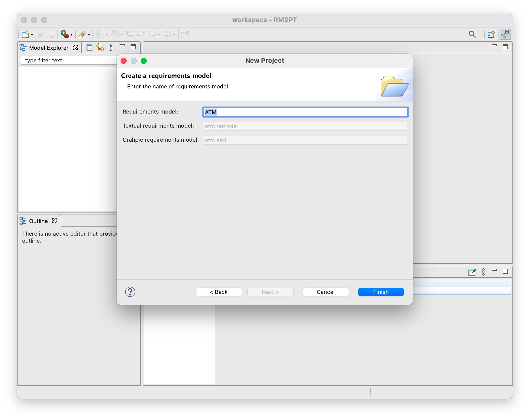Expand the Model Explorer panel menu
The image size is (530, 420).
(x=112, y=47)
